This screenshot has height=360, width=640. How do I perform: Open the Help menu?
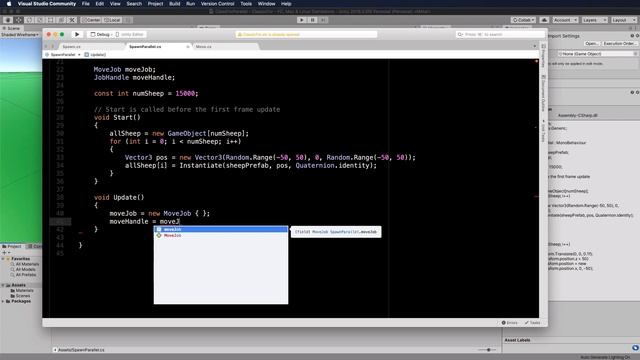click(286, 4)
